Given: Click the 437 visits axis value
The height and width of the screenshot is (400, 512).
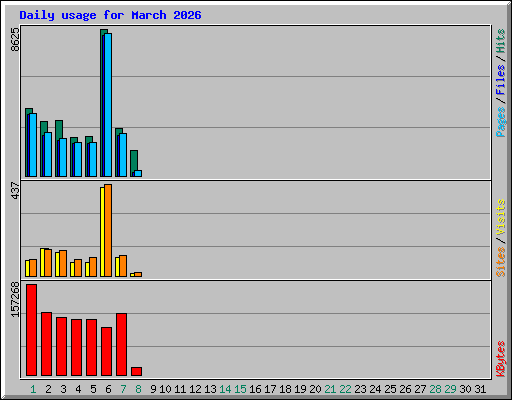Looking at the screenshot, I should (x=15, y=190).
